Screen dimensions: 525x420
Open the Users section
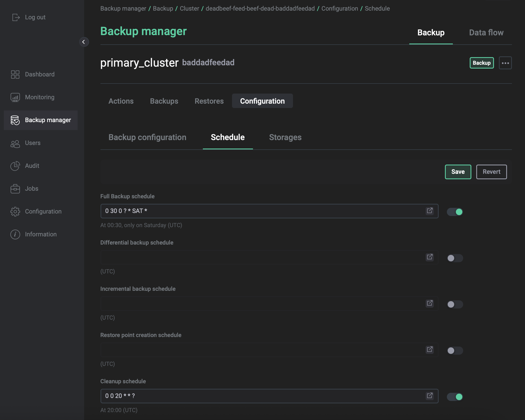pyautogui.click(x=32, y=143)
